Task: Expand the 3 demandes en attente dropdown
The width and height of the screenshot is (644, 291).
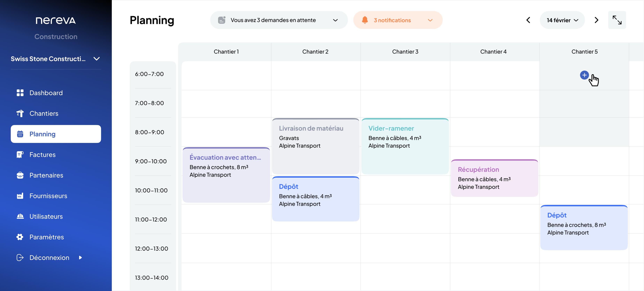Action: (335, 20)
